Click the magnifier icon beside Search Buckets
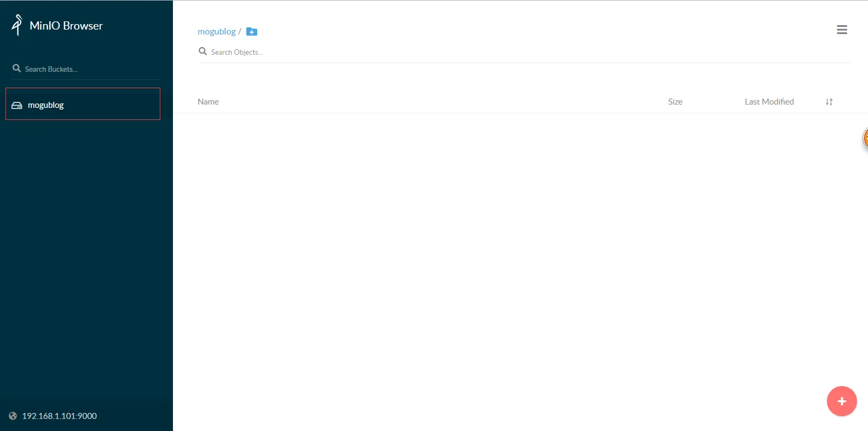 (16, 68)
